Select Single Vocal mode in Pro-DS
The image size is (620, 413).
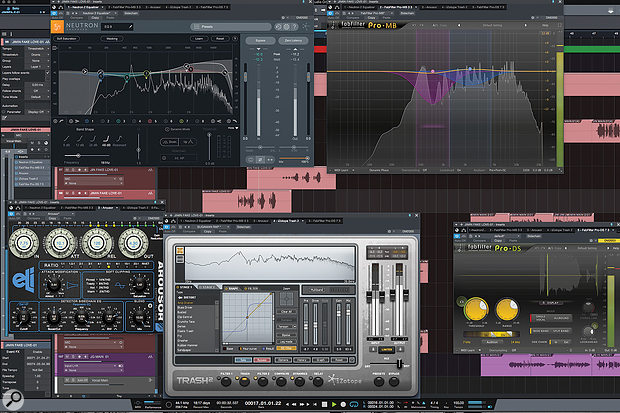click(540, 318)
